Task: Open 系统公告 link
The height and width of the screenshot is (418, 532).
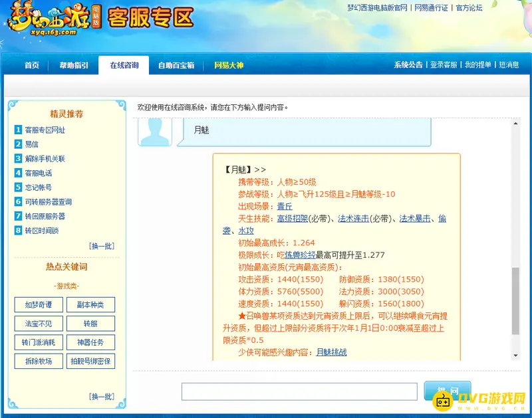Action: coord(408,64)
